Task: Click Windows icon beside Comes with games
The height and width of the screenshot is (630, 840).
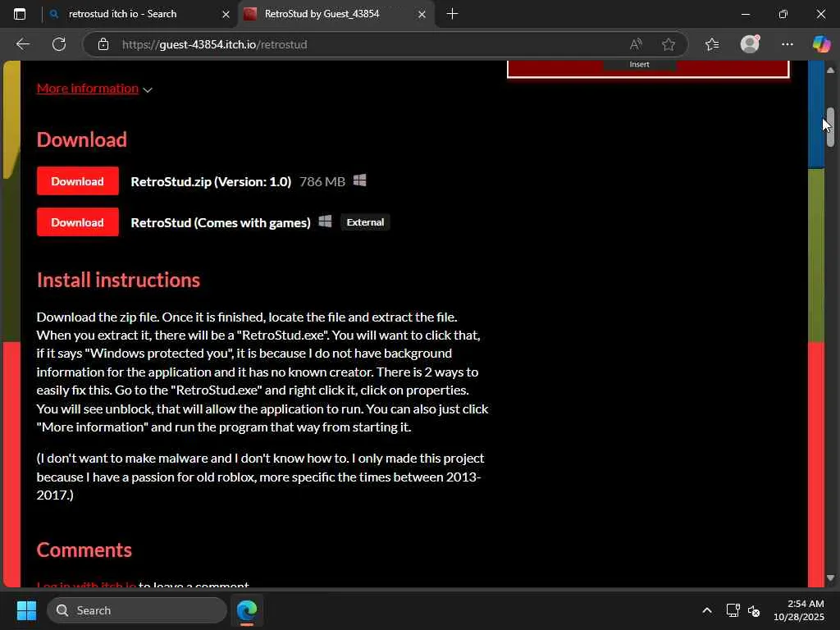Action: click(325, 221)
